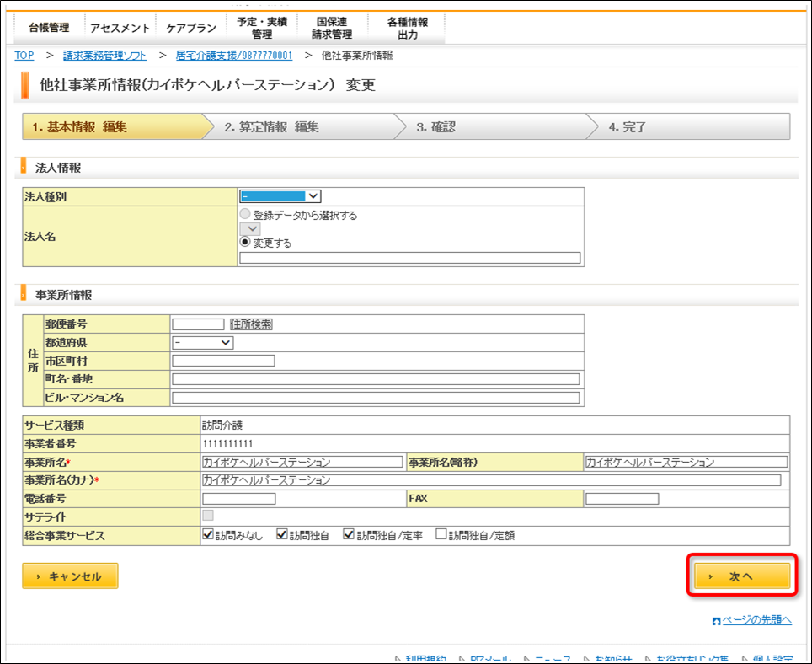Viewport: 812px width, 664px height.
Task: Expand the 都道府県 dropdown
Action: [202, 342]
